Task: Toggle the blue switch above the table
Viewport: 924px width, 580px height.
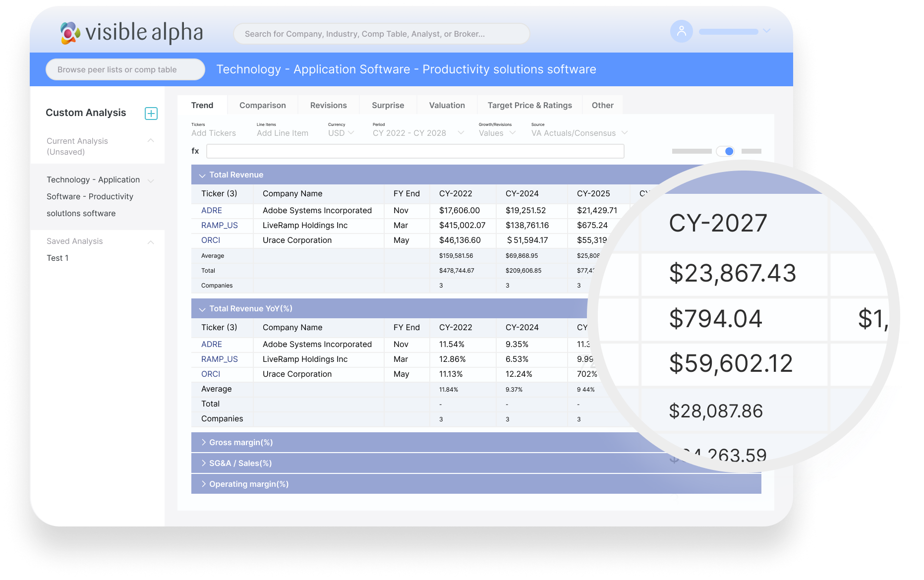Action: point(725,151)
